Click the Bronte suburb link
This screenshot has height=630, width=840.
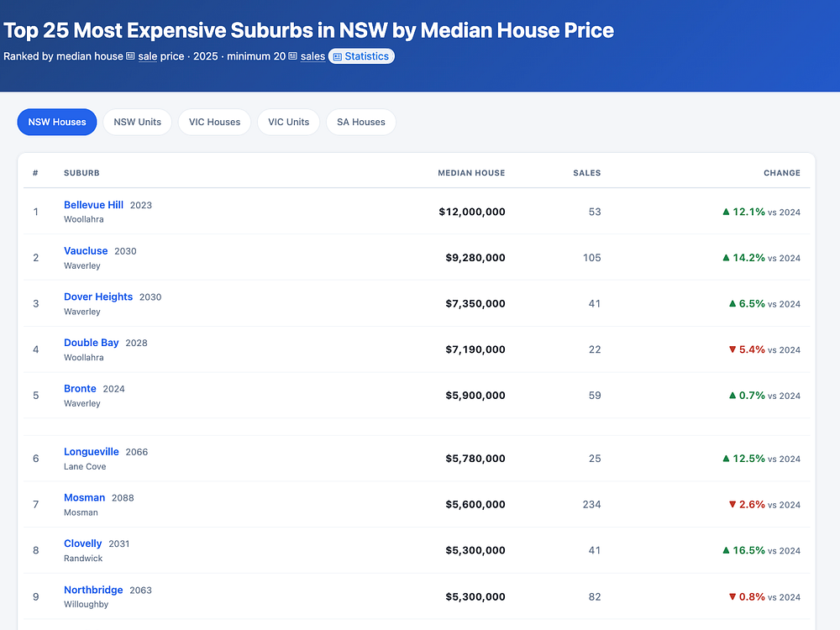click(x=80, y=388)
